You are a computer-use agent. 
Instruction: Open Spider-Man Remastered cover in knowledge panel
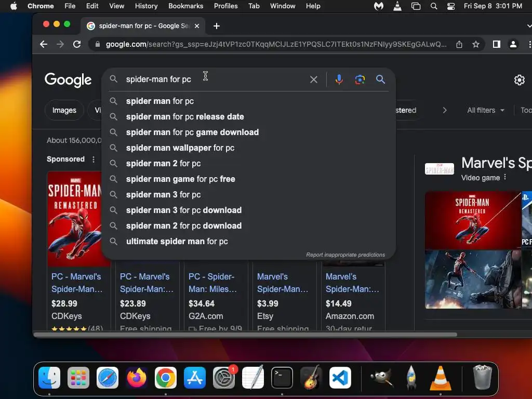tap(473, 220)
